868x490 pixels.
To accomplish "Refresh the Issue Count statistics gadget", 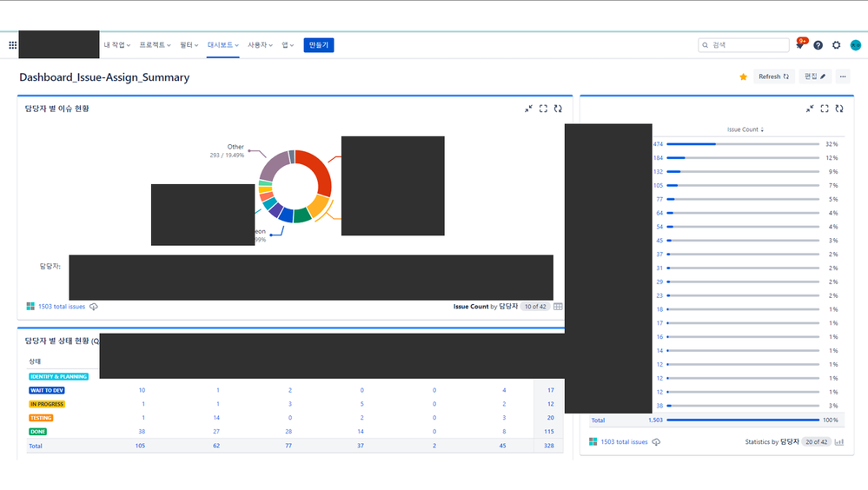I will [839, 109].
